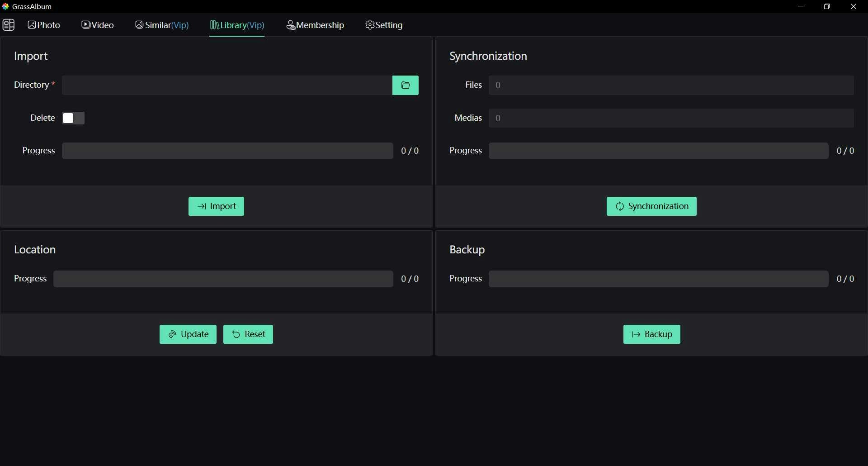Open the folder browser beside Directory field

[406, 85]
